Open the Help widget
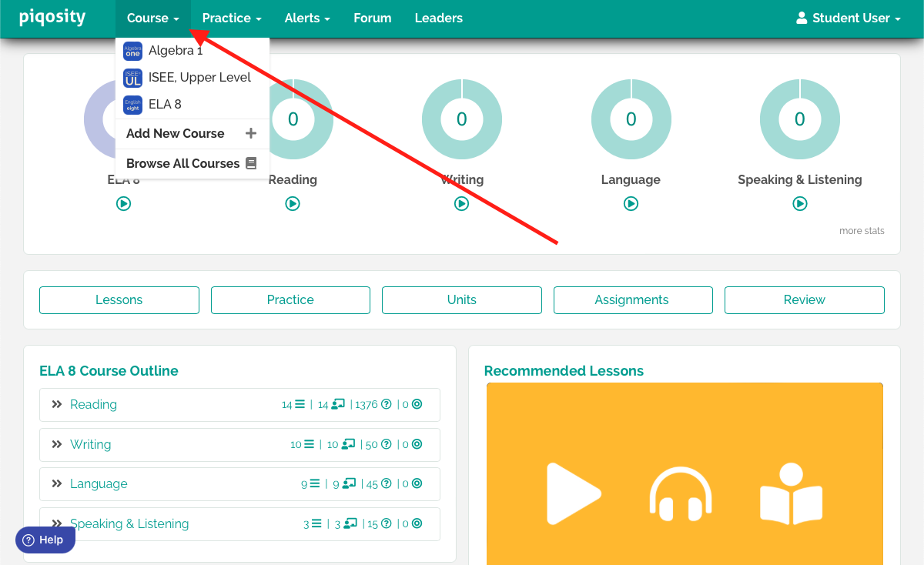This screenshot has height=565, width=924. point(45,540)
